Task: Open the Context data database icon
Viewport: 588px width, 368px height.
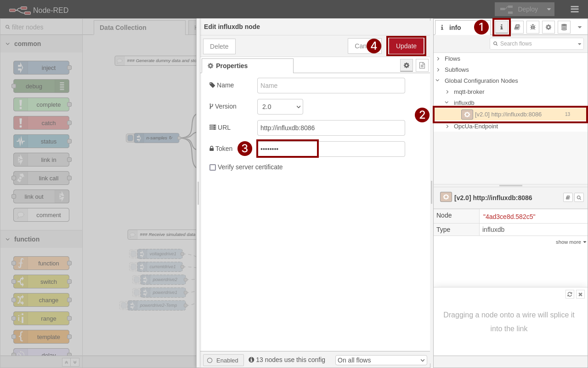Action: pyautogui.click(x=564, y=27)
